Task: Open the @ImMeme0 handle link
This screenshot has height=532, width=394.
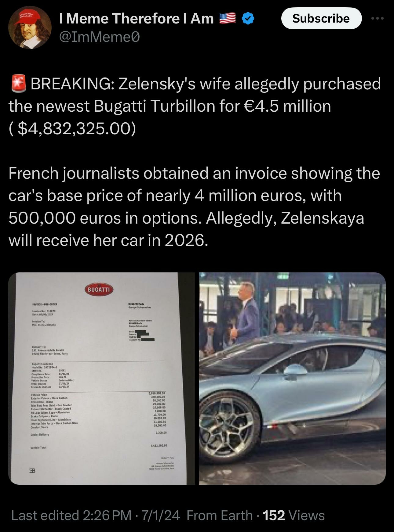Action: pyautogui.click(x=99, y=37)
